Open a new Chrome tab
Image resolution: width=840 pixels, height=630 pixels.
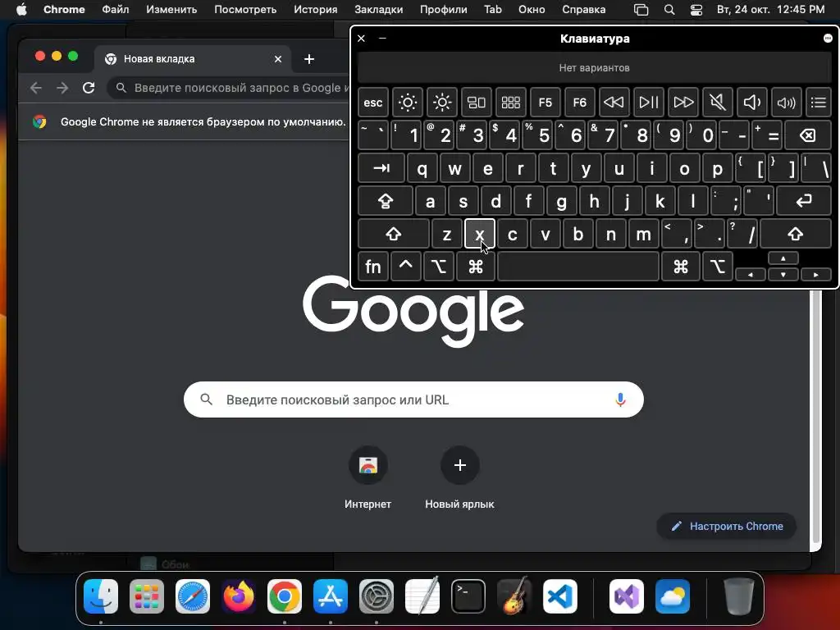point(309,59)
